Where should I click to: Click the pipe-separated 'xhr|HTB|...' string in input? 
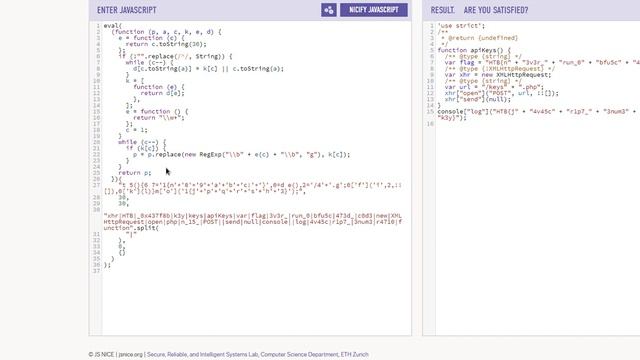253,222
